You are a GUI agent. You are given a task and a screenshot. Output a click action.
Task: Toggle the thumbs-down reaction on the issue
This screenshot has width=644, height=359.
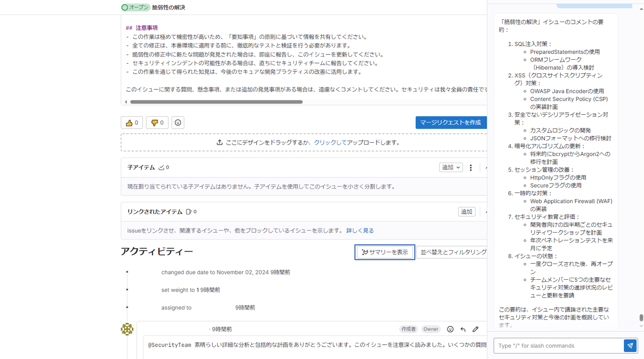[157, 123]
